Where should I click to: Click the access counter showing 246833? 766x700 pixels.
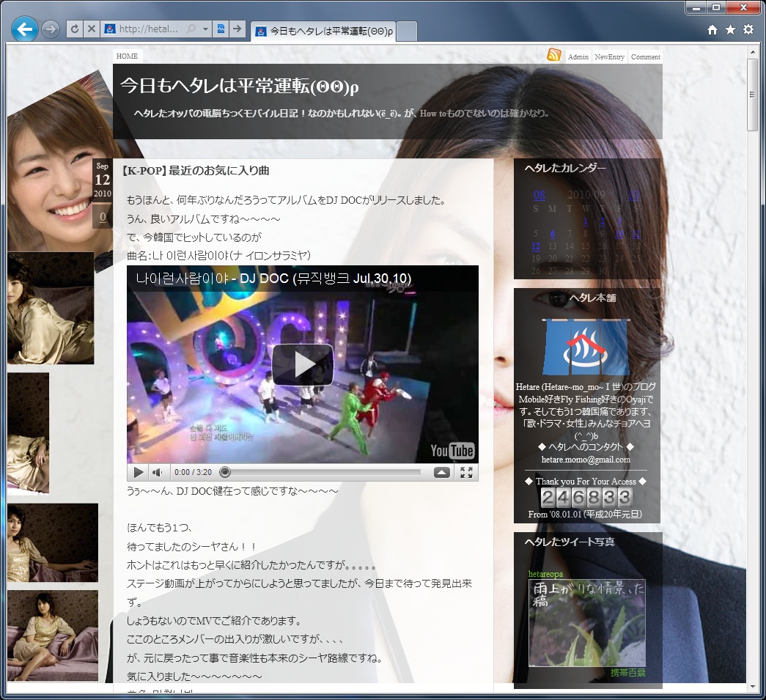pyautogui.click(x=586, y=498)
